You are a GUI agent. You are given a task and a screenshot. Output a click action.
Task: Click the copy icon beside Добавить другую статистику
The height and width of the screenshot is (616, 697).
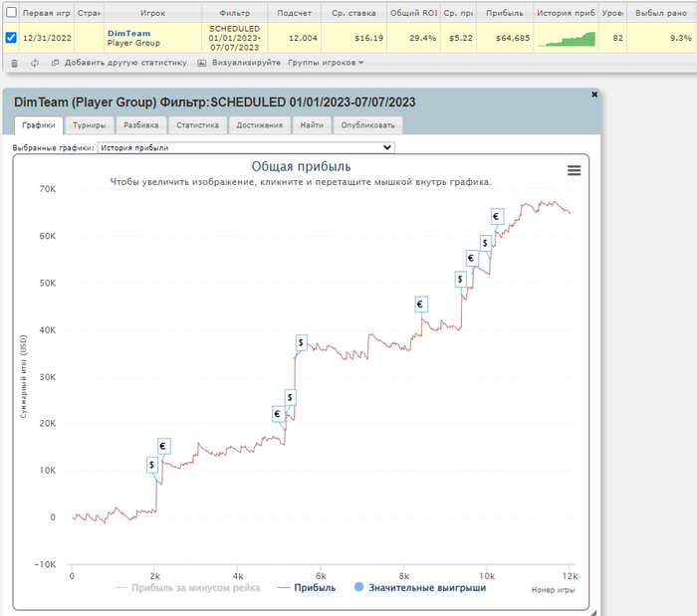click(x=55, y=63)
